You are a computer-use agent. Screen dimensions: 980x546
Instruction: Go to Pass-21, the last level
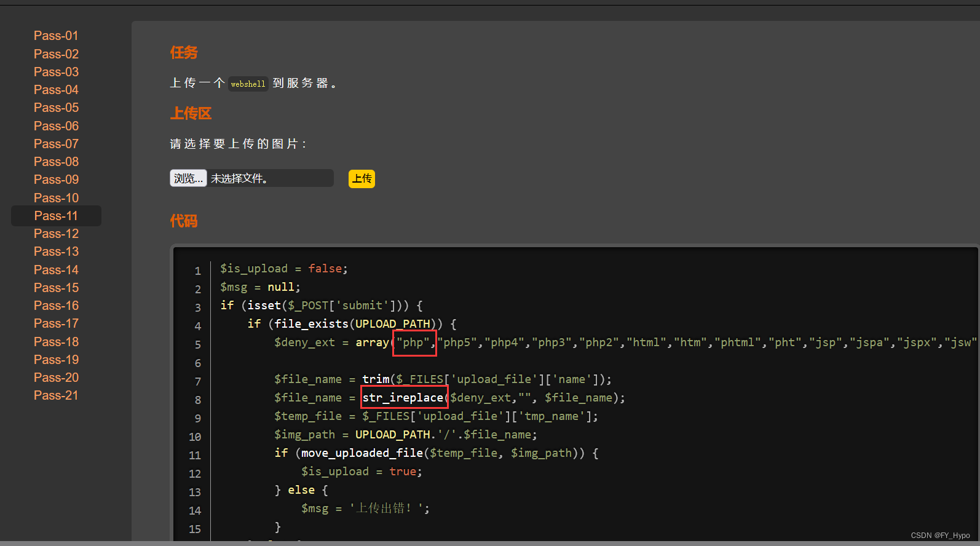56,395
